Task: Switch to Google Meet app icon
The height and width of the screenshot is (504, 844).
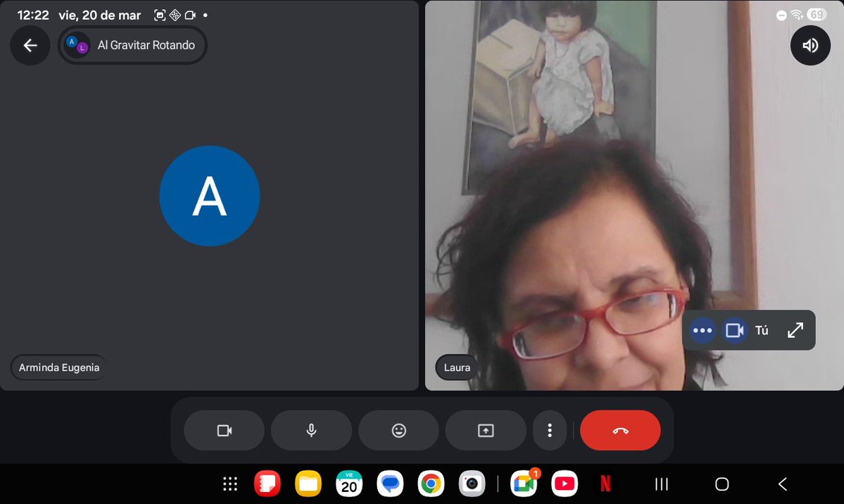Action: tap(523, 484)
